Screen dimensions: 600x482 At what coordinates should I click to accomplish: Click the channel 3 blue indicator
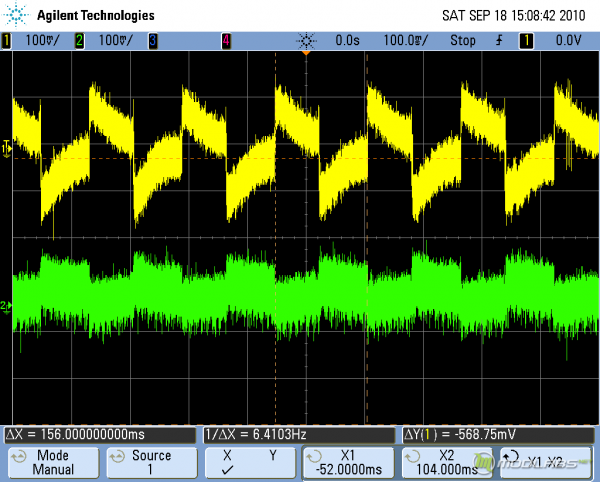pos(152,41)
